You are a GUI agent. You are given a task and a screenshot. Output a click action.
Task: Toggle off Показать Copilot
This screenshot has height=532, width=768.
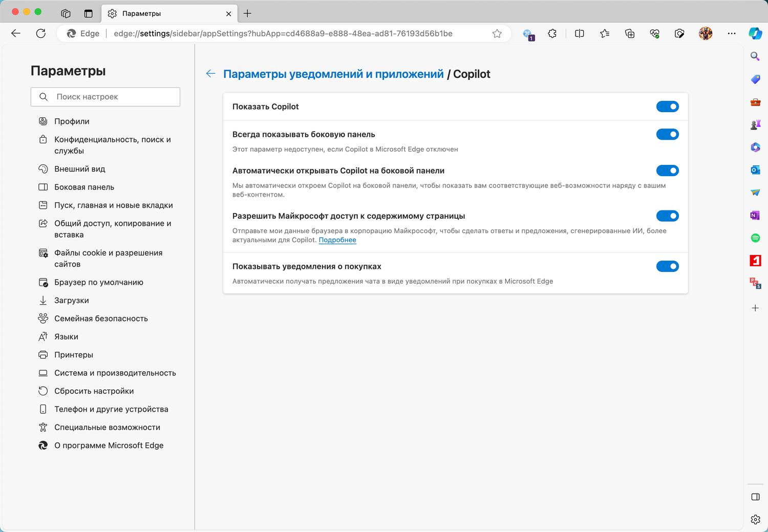667,107
